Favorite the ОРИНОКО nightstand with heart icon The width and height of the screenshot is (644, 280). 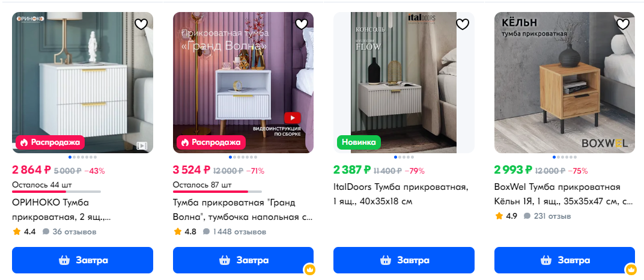[x=141, y=24]
